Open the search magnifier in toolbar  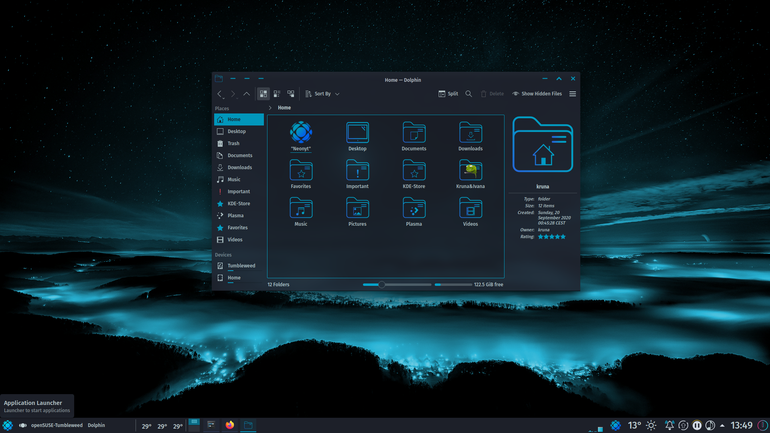(468, 94)
